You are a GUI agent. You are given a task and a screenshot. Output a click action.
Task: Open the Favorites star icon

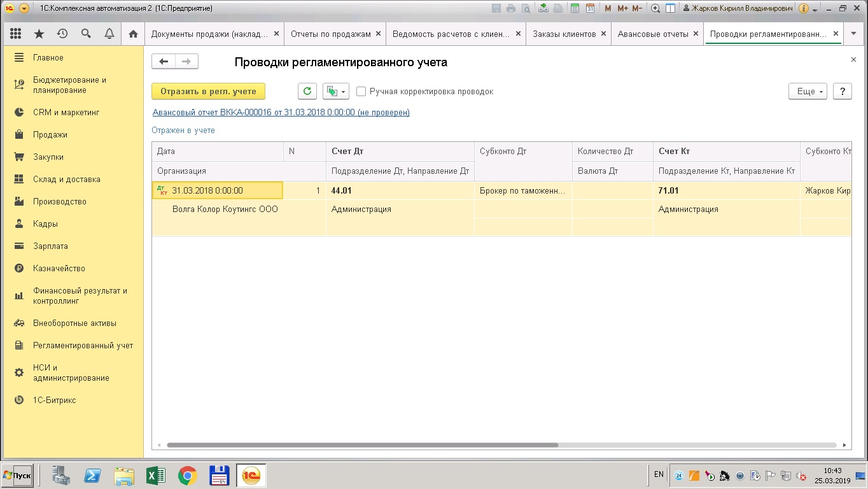(39, 34)
